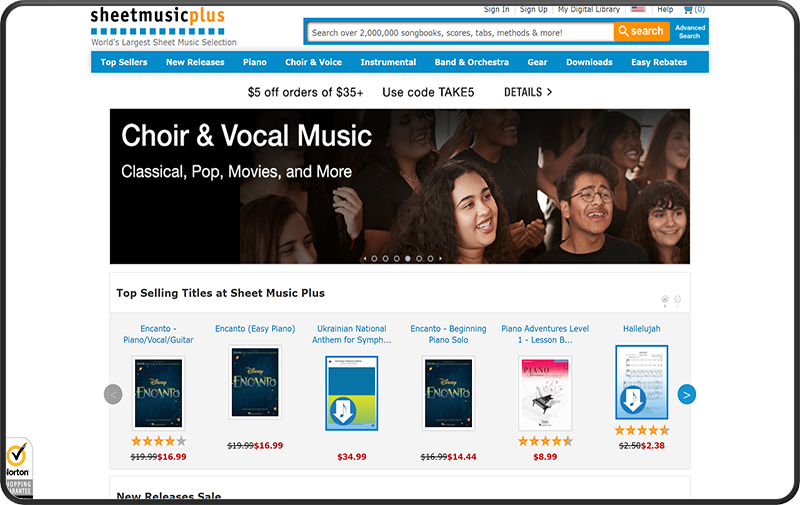Click the US flag country selector
The image size is (800, 505).
[x=638, y=9]
